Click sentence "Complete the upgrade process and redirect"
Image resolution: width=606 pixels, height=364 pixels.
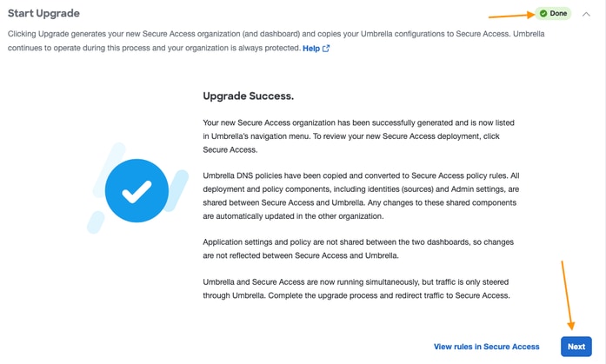(409, 295)
